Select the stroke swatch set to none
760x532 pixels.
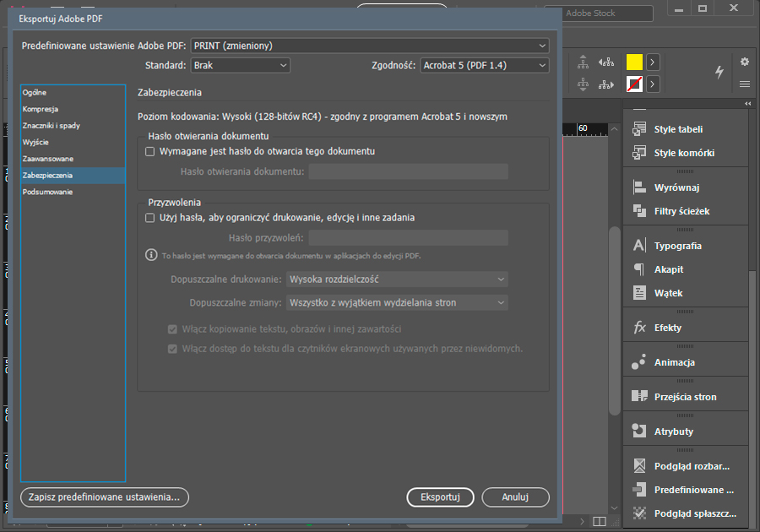634,84
